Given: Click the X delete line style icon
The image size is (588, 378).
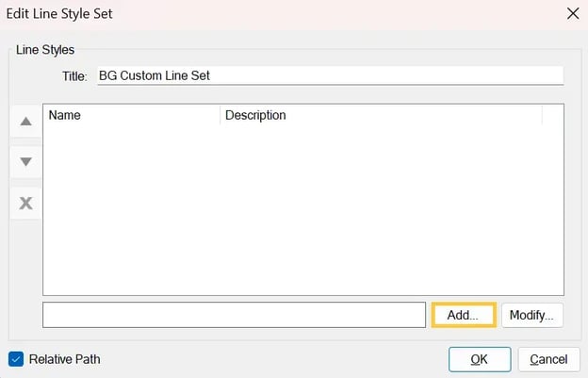Looking at the screenshot, I should point(25,204).
